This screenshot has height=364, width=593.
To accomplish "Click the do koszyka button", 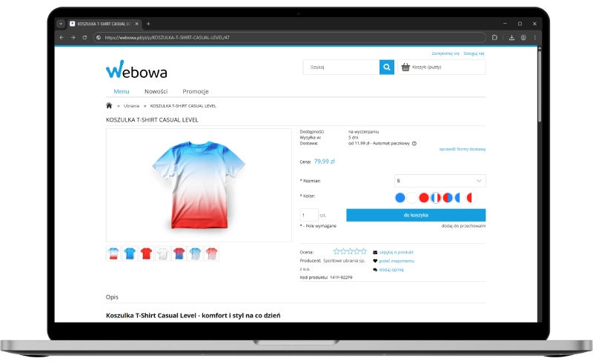I will [x=416, y=215].
